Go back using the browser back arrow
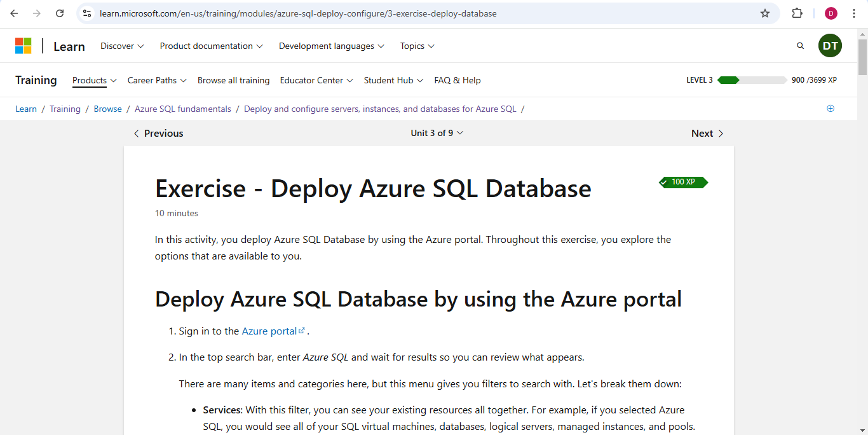The width and height of the screenshot is (868, 435). coord(14,13)
